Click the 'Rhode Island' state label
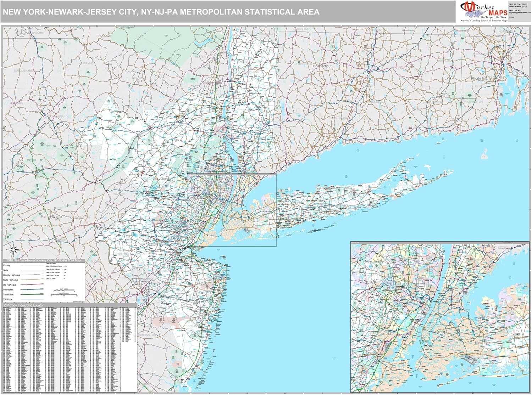Viewport: 532px width, 395px height. tap(481, 78)
